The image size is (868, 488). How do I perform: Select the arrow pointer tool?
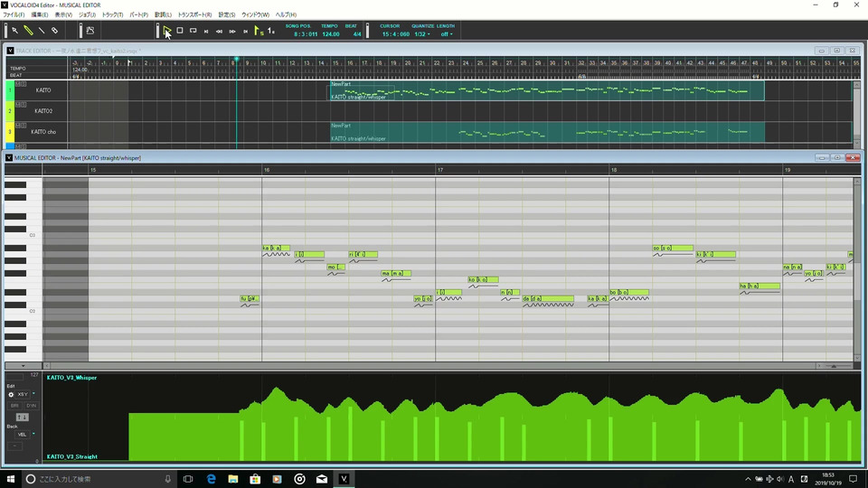[15, 31]
